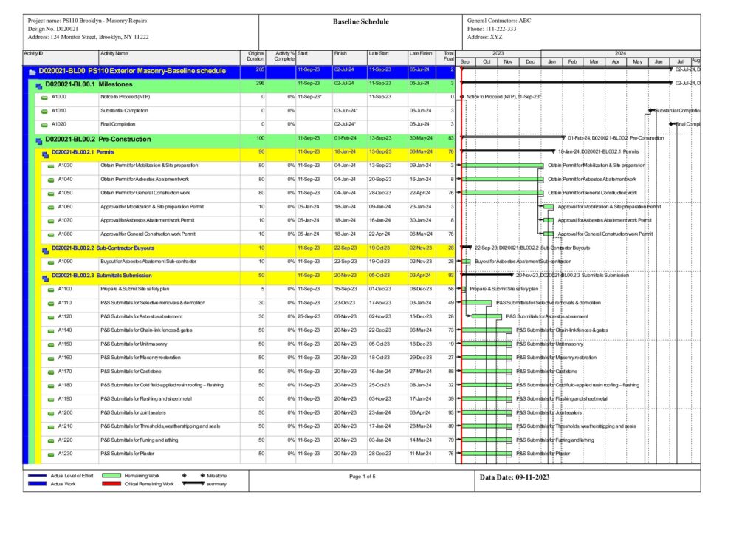Click the Sub-Contractor Buyouts WBS icon

(45, 248)
